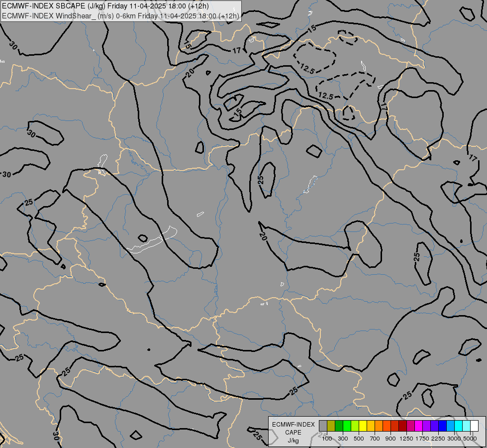Click the WindShear 0-6km title line
This screenshot has width=487, height=448.
click(x=121, y=16)
